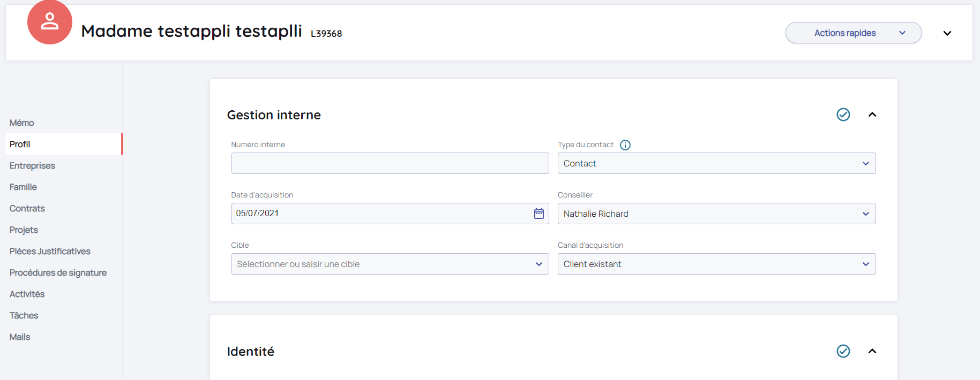Click the info icon next to Type du contact
The image size is (980, 380).
[x=625, y=145]
